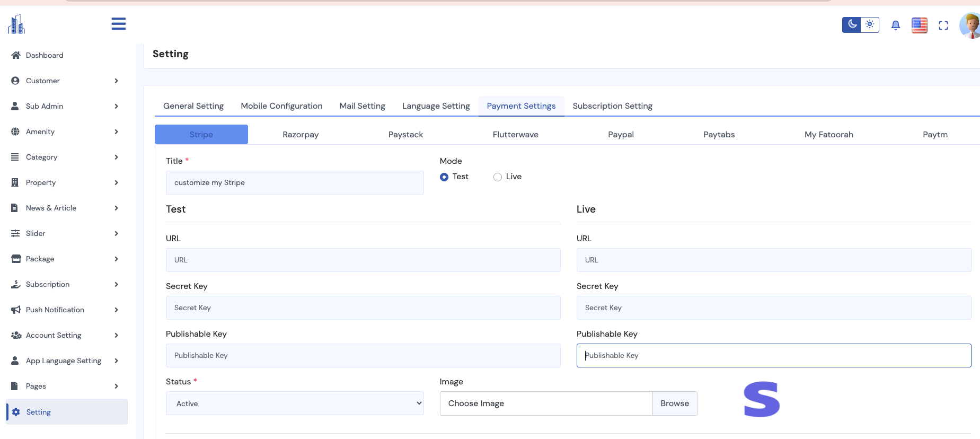
Task: Switch to the Paypal tab
Action: pos(621,135)
